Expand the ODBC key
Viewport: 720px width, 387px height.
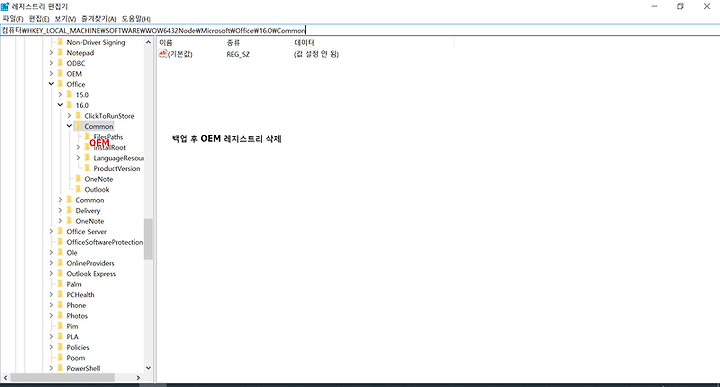51,63
